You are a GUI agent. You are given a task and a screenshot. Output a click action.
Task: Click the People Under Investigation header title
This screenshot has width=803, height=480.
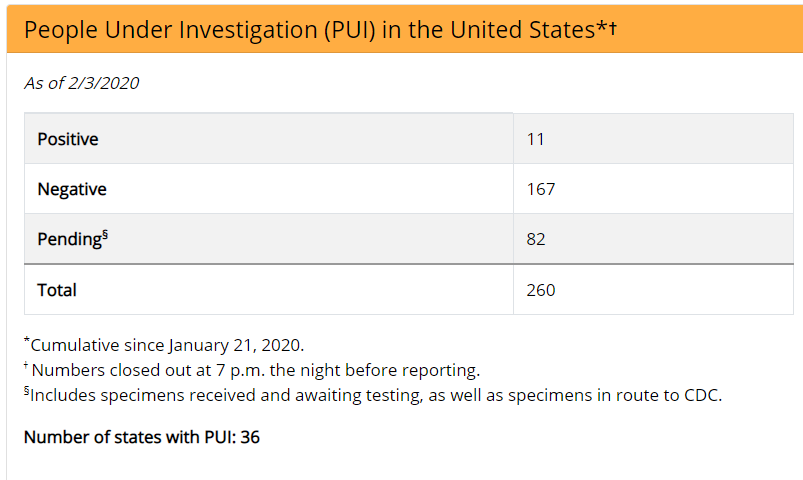pos(308,28)
